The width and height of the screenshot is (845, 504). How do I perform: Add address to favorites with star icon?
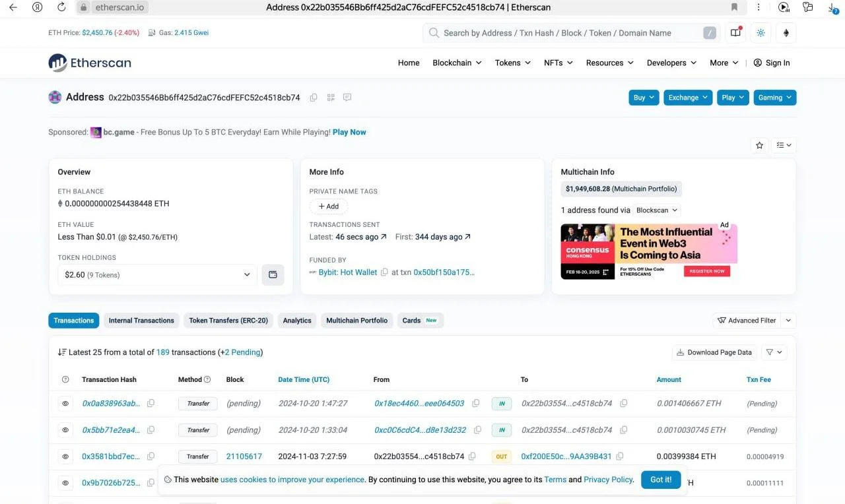(759, 145)
